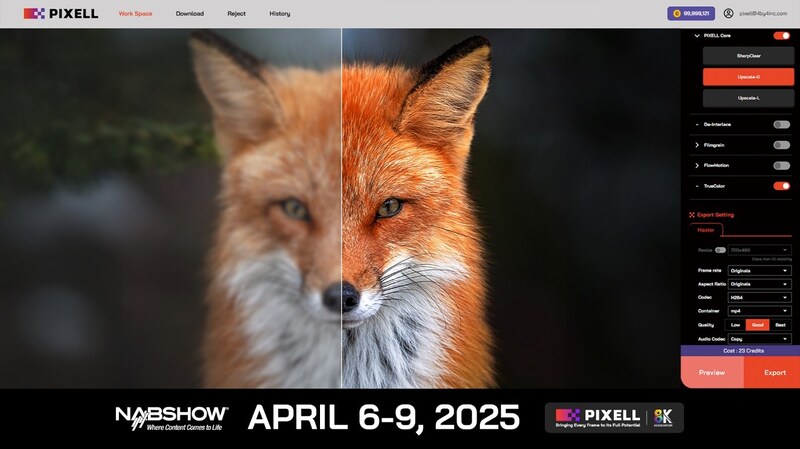
Task: Select the Upscale-L model button
Action: [741, 97]
